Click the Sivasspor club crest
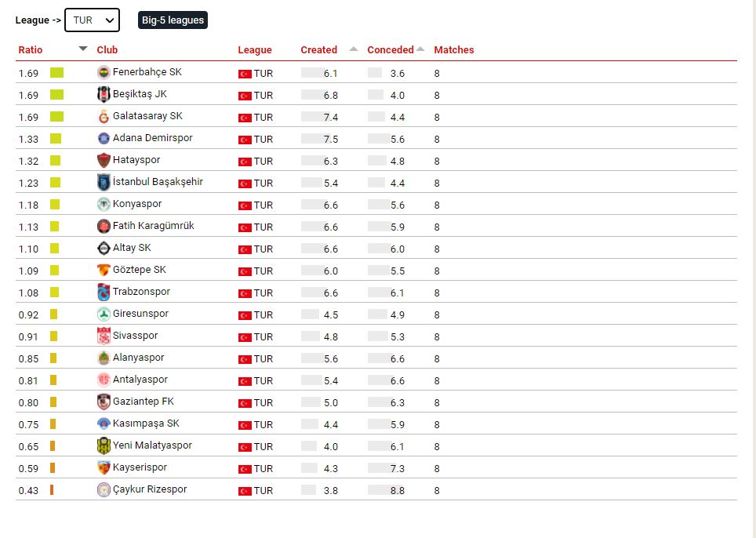The height and width of the screenshot is (538, 756). point(104,336)
